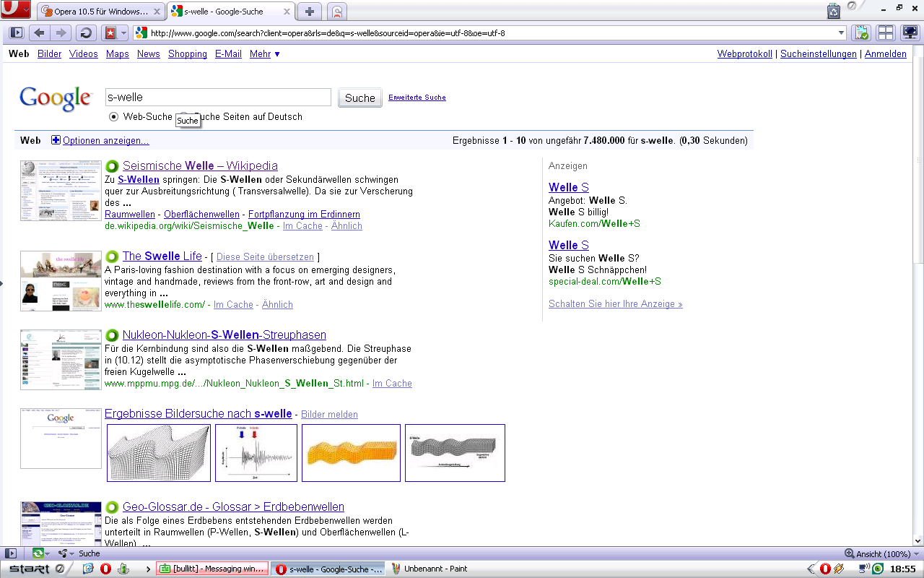
Task: Open Geo-Glossar.de Glossar Erdbebenwellen result
Action: pyautogui.click(x=233, y=506)
